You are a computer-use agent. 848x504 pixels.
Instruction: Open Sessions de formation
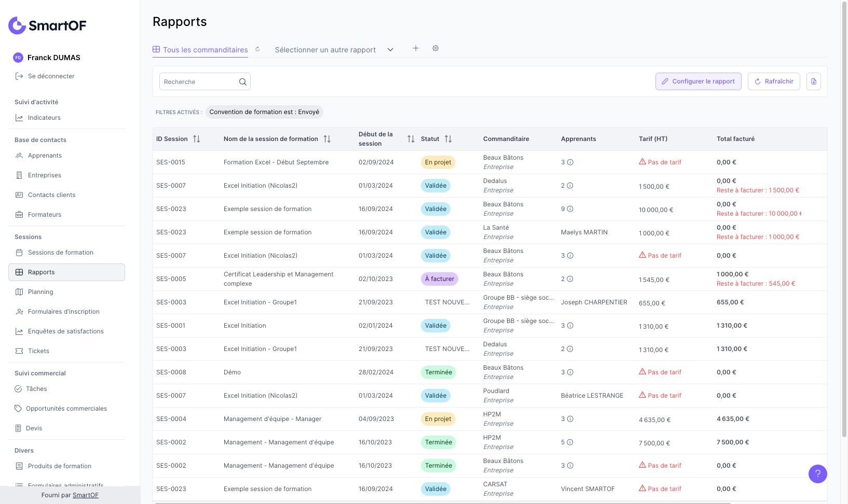[60, 253]
